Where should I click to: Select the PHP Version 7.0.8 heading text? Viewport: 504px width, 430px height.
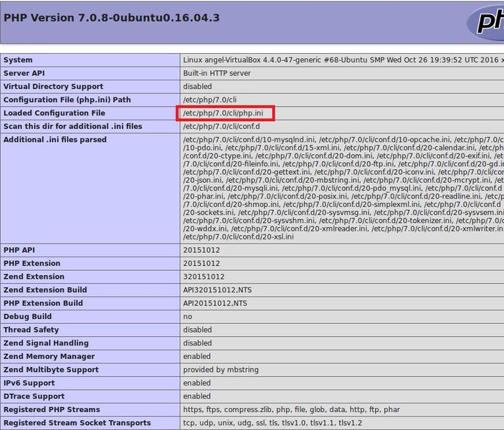(x=112, y=18)
